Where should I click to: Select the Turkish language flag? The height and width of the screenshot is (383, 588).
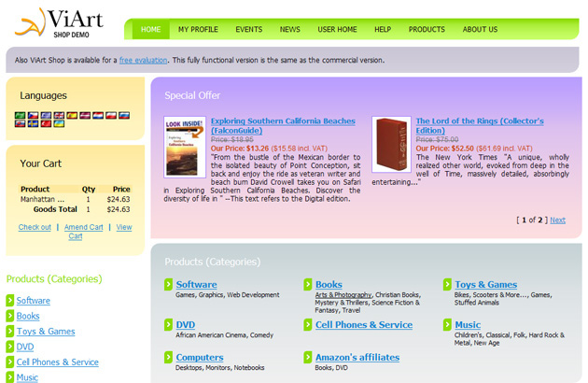pyautogui.click(x=46, y=123)
